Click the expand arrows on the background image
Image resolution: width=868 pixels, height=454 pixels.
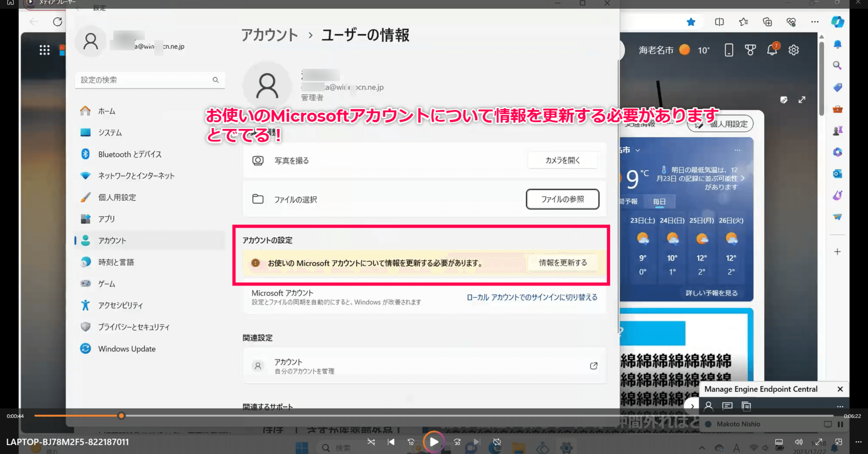pos(802,99)
